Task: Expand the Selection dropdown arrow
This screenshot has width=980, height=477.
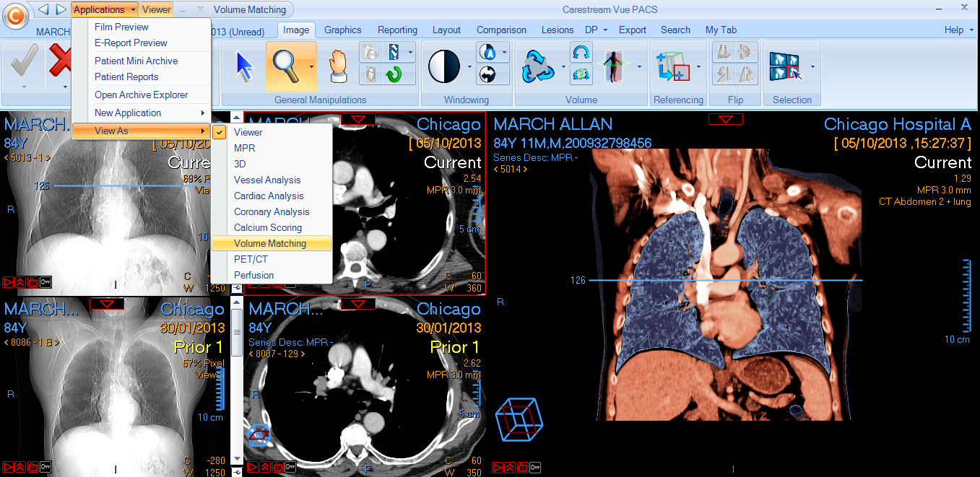Action: 813,67
